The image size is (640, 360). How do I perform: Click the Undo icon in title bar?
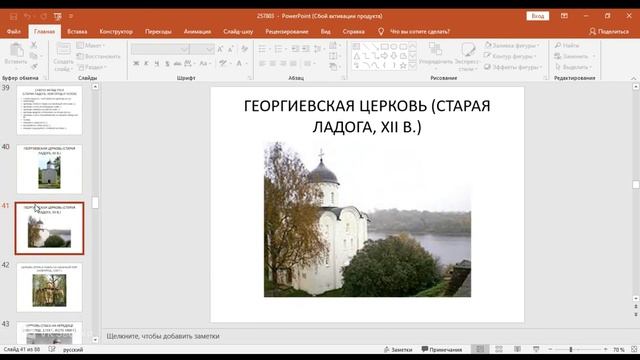click(x=27, y=16)
